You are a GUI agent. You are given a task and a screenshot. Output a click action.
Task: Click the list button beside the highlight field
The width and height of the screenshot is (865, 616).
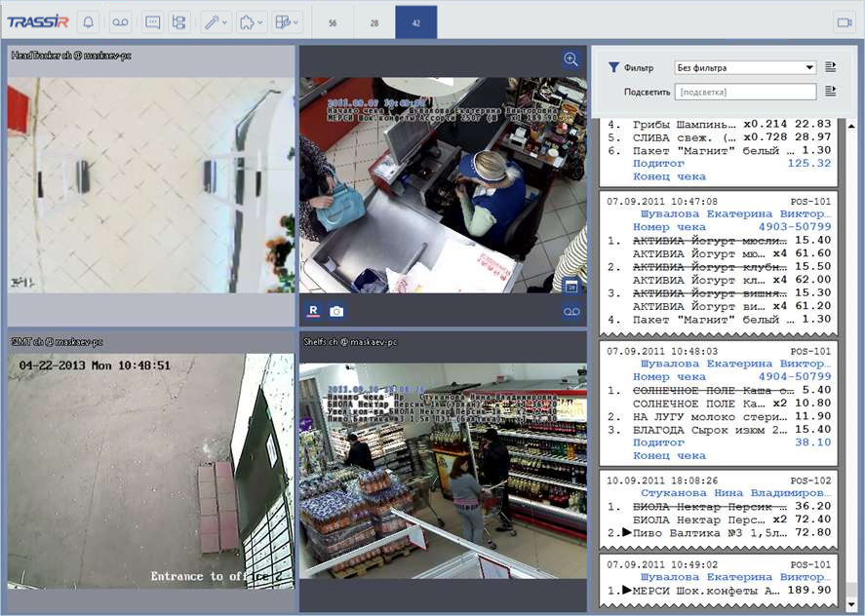click(x=831, y=91)
